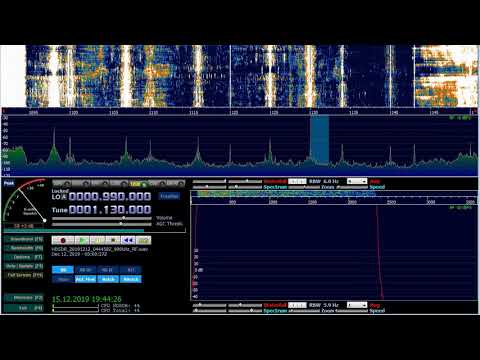Toggle the NB RF noise blanker
The height and width of the screenshot is (360, 480).
click(x=85, y=270)
